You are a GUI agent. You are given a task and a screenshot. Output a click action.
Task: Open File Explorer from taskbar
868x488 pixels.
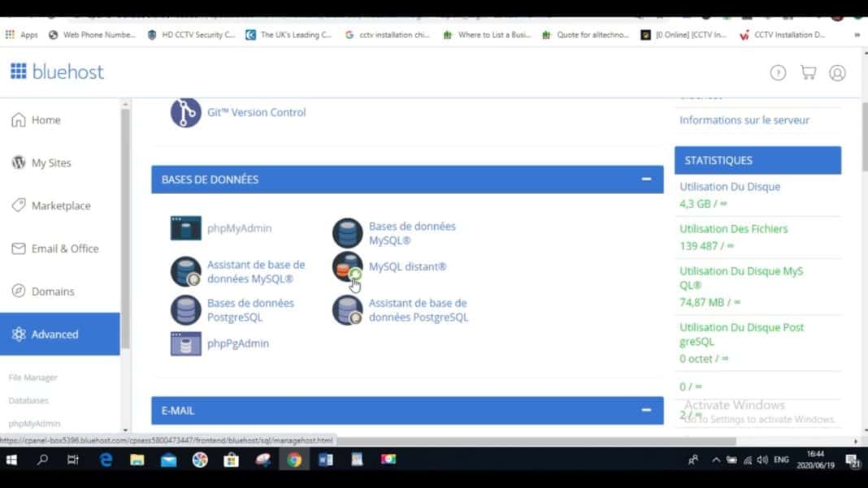click(137, 460)
